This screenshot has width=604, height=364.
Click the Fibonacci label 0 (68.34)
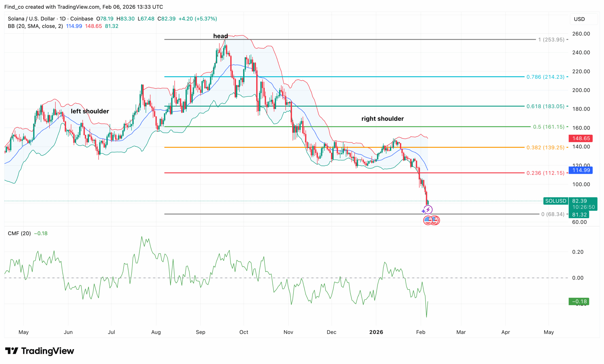(553, 214)
